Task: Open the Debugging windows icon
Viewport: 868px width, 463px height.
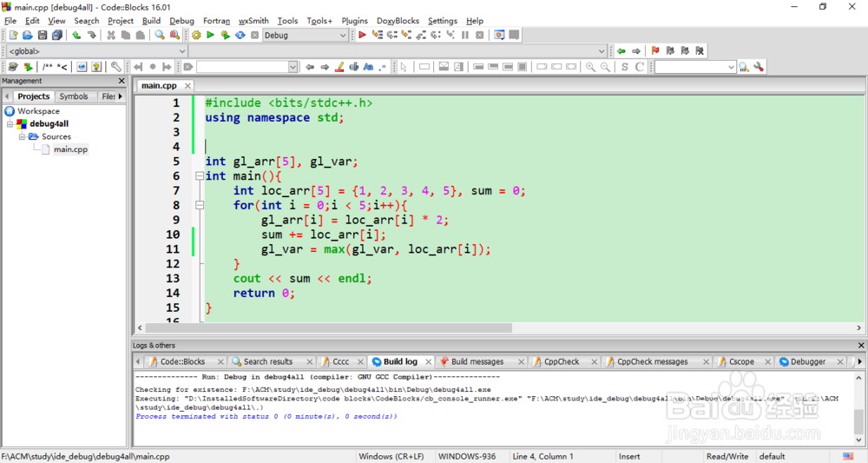Action: point(499,35)
